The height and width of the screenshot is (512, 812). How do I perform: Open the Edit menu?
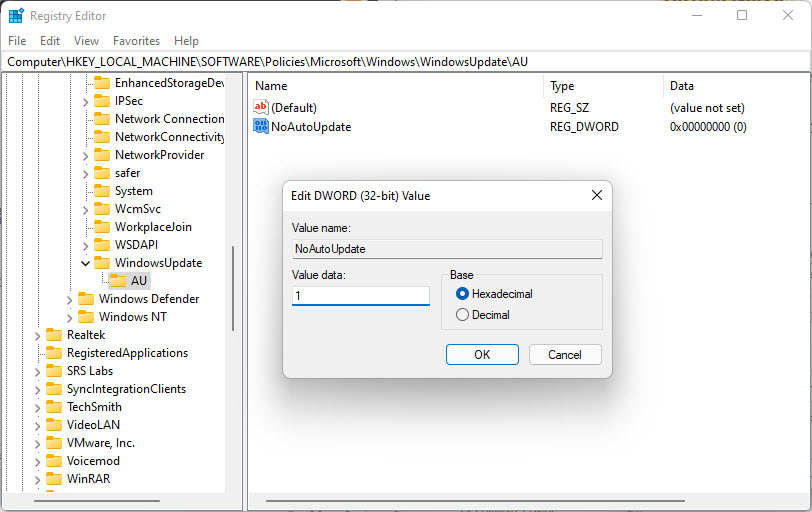coord(50,40)
